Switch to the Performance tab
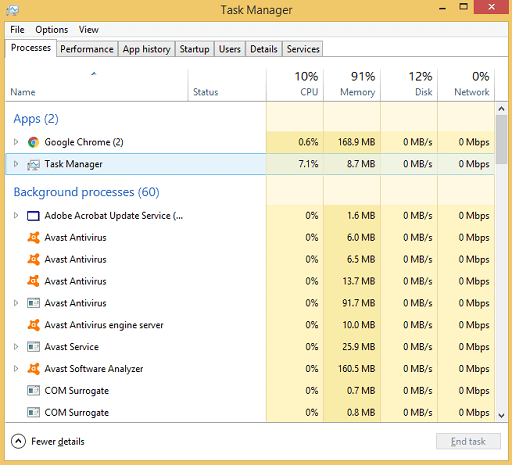The height and width of the screenshot is (465, 512). pos(87,49)
